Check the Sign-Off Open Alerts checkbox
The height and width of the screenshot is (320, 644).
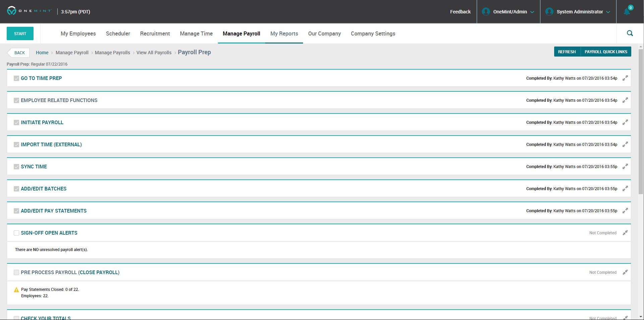(16, 233)
